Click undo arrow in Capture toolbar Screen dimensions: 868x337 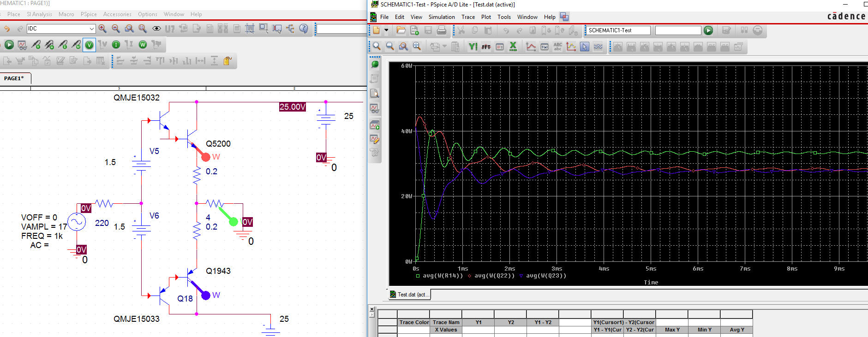(x=7, y=29)
